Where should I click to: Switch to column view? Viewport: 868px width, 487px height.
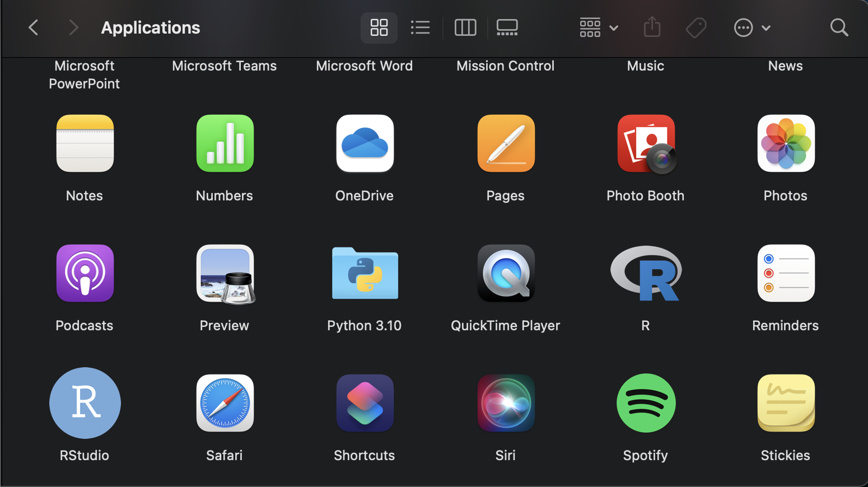pyautogui.click(x=465, y=27)
